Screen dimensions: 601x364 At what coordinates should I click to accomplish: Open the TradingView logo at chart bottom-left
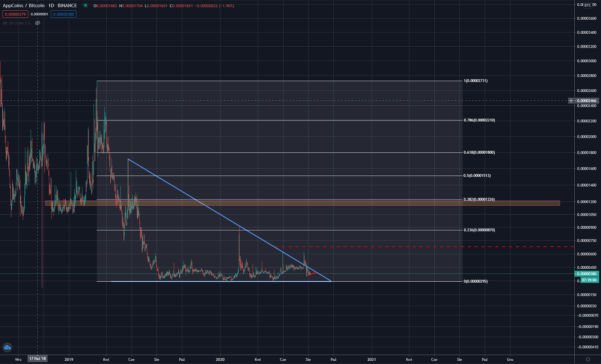7,347
